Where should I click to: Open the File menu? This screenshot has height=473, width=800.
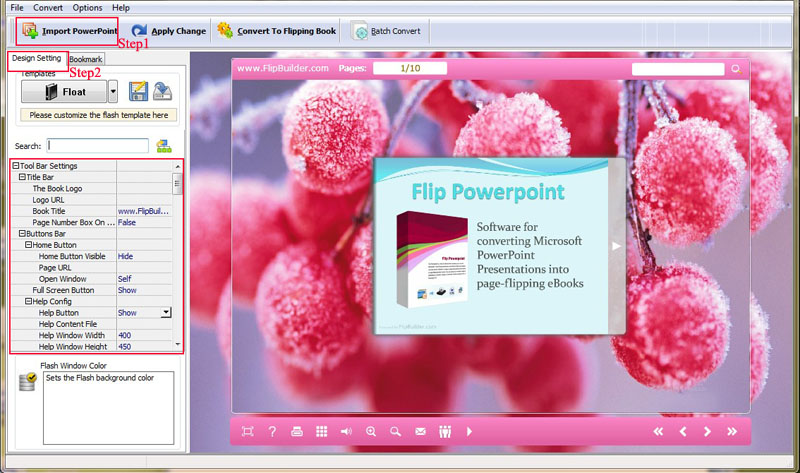click(x=17, y=8)
